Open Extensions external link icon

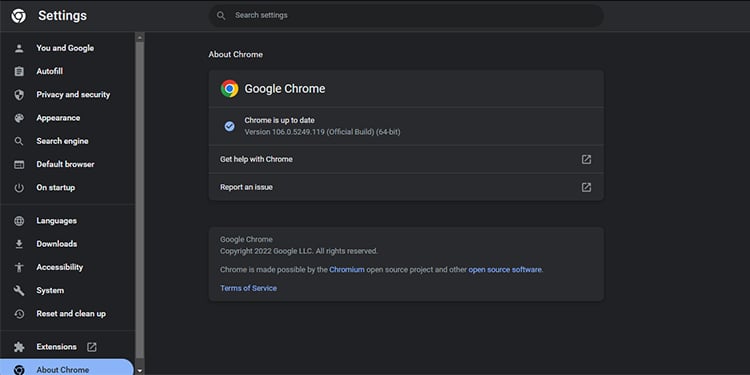91,347
